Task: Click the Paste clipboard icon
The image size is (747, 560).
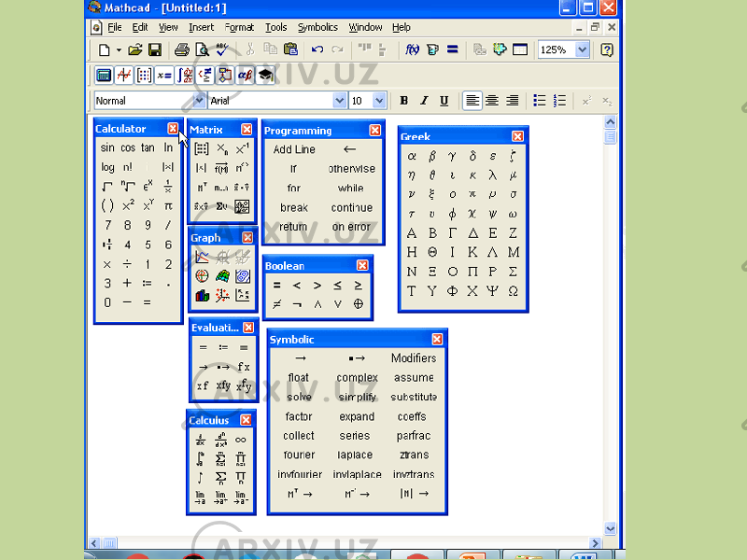Action: 290,49
